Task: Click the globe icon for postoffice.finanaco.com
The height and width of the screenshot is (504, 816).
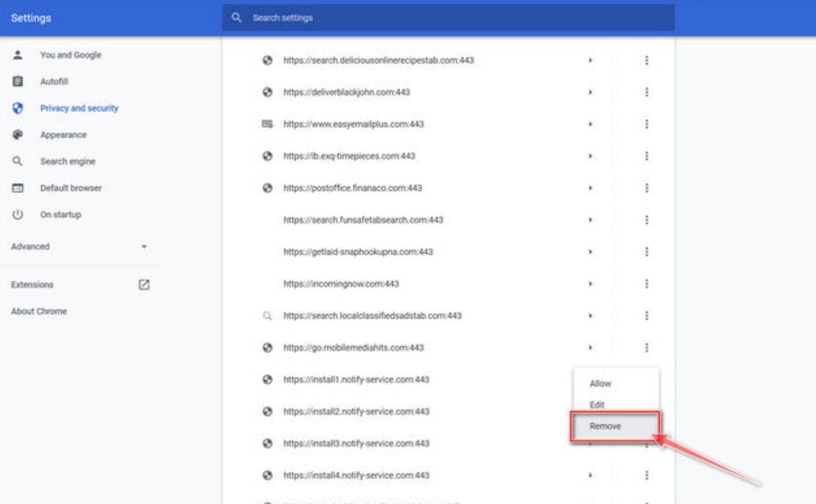Action: tap(267, 188)
